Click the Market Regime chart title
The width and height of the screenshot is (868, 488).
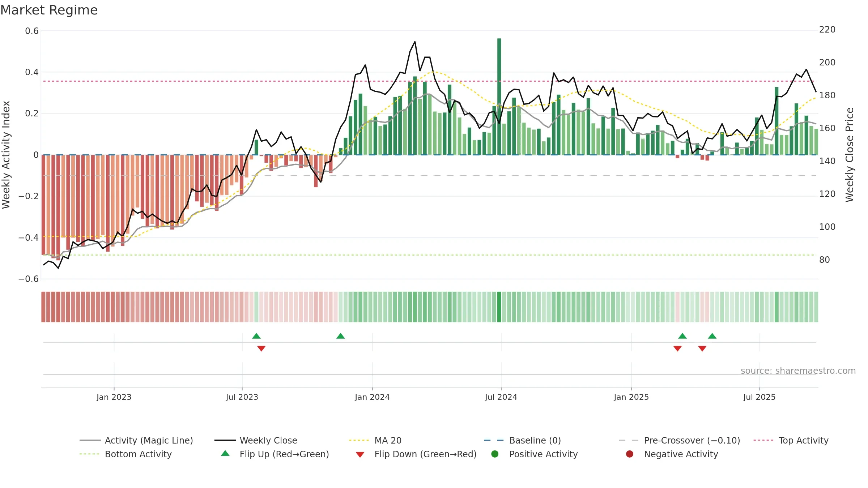point(49,10)
